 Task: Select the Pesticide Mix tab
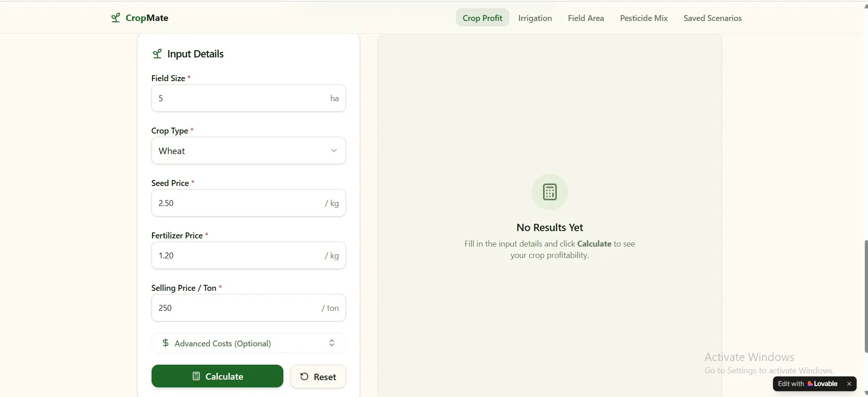643,18
